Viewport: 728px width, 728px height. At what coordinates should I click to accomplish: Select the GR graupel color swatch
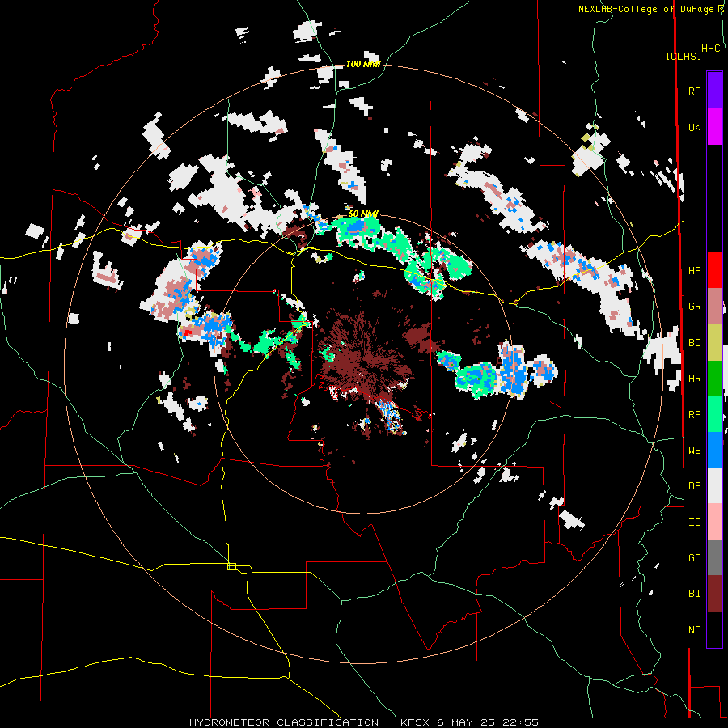[x=714, y=307]
